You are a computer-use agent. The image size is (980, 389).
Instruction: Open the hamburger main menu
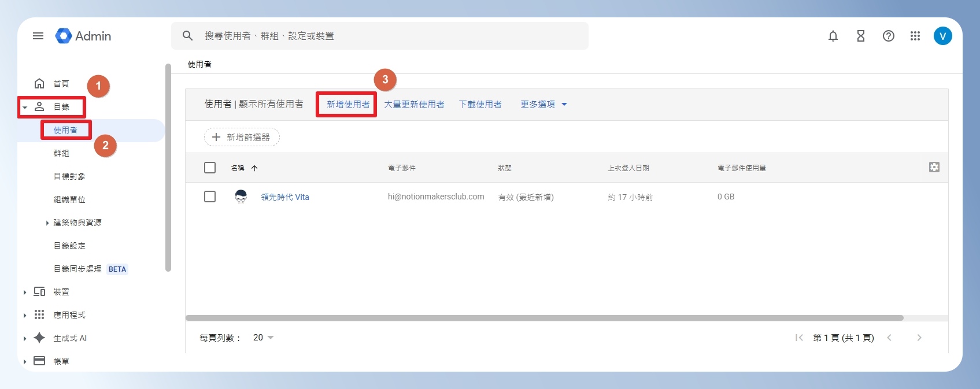pyautogui.click(x=38, y=36)
